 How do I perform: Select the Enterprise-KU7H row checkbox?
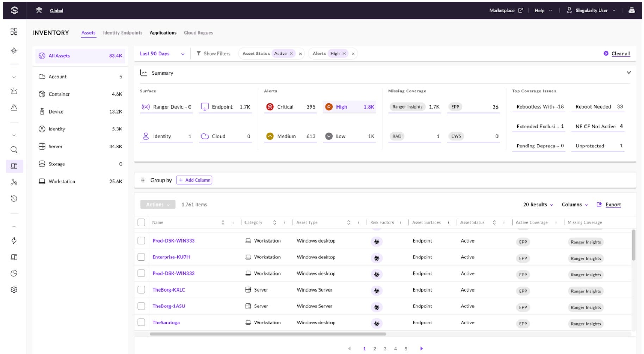[x=141, y=257]
